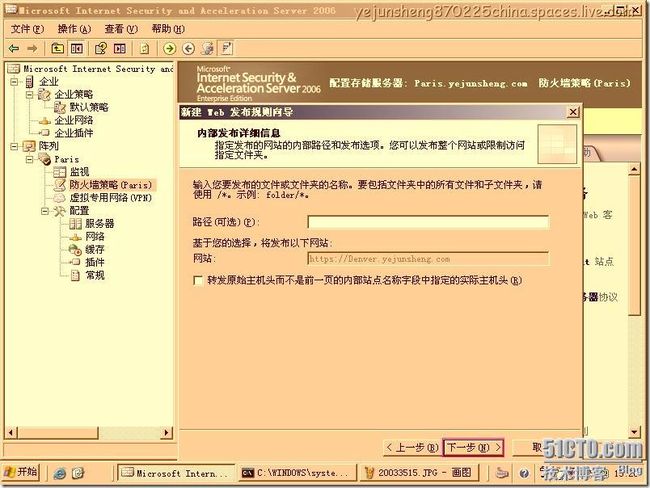Click the help icon in system tray
This screenshot has width=650, height=488.
[524, 473]
